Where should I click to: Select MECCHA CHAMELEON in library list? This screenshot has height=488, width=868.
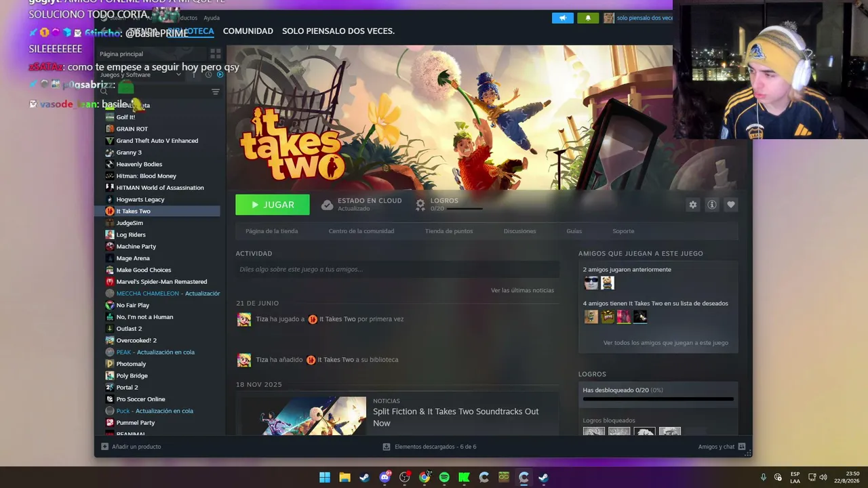[163, 293]
